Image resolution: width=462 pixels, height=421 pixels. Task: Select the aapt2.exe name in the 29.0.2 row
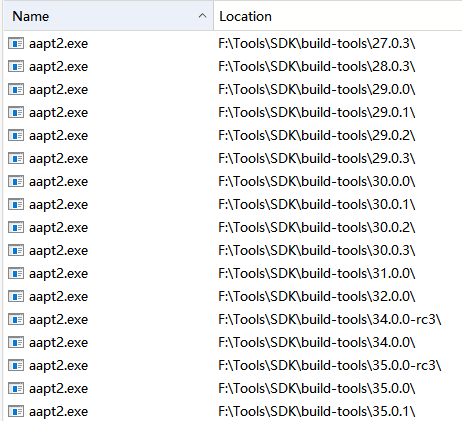[58, 136]
